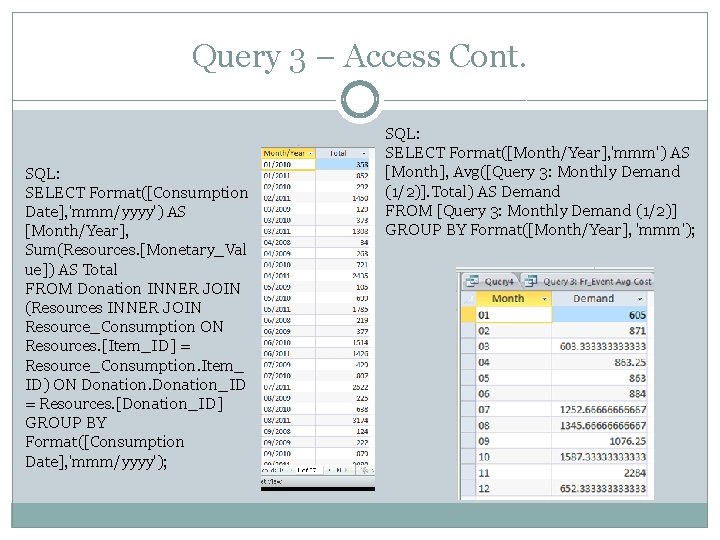Click the slide title 'Query 3 – Access Cont.'
The image size is (720, 540).
[x=359, y=56]
